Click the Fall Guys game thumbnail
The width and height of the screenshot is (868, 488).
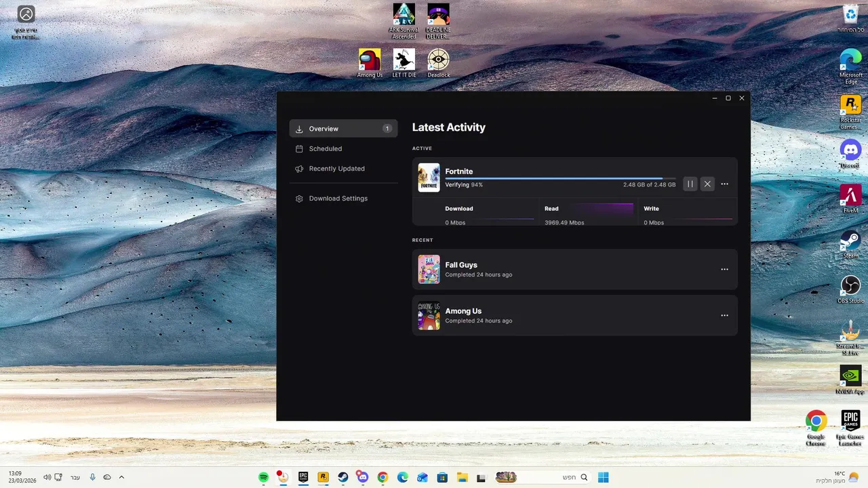(429, 269)
